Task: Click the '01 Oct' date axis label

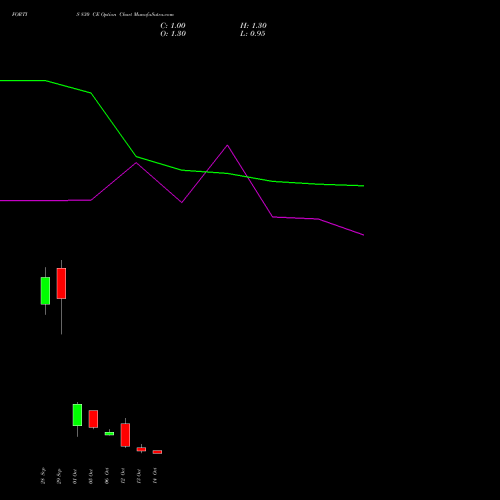Action: coord(75,476)
